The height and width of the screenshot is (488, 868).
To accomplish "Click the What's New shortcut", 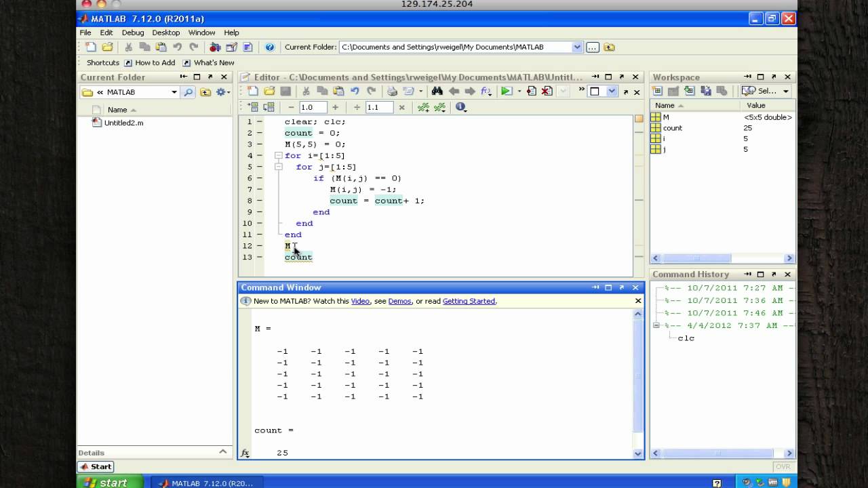I will (208, 63).
